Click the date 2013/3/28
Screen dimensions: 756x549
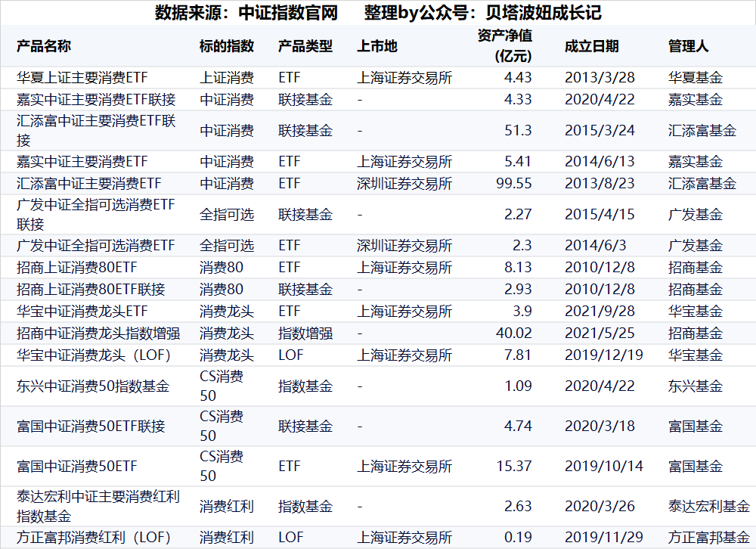[x=600, y=78]
